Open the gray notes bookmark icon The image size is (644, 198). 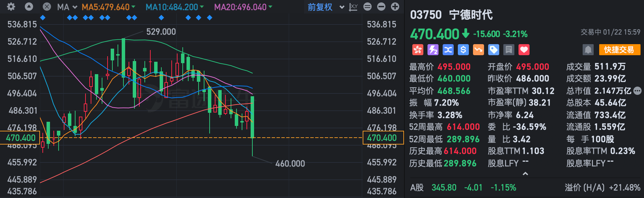509,50
